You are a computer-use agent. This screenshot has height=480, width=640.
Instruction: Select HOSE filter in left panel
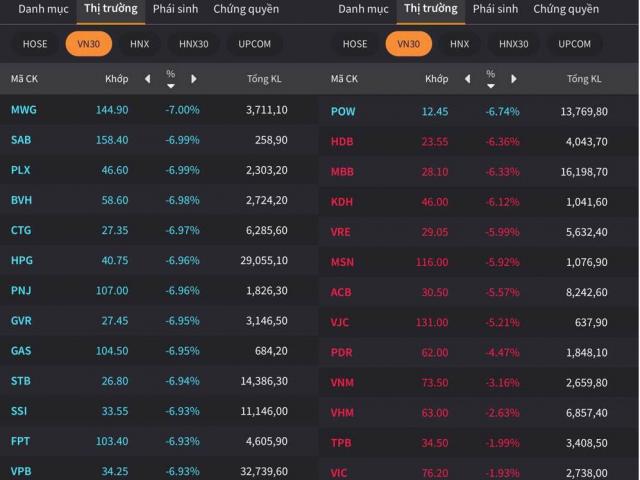point(35,44)
